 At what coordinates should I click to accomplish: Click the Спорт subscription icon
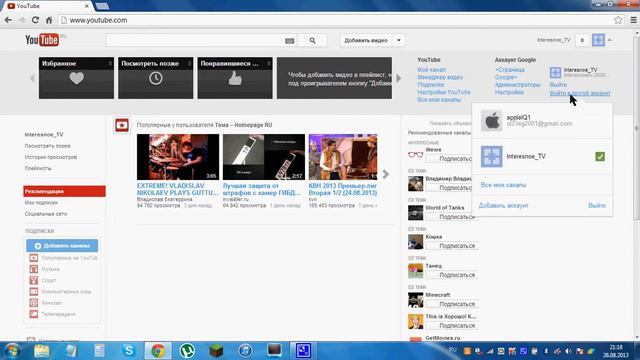tap(33, 280)
